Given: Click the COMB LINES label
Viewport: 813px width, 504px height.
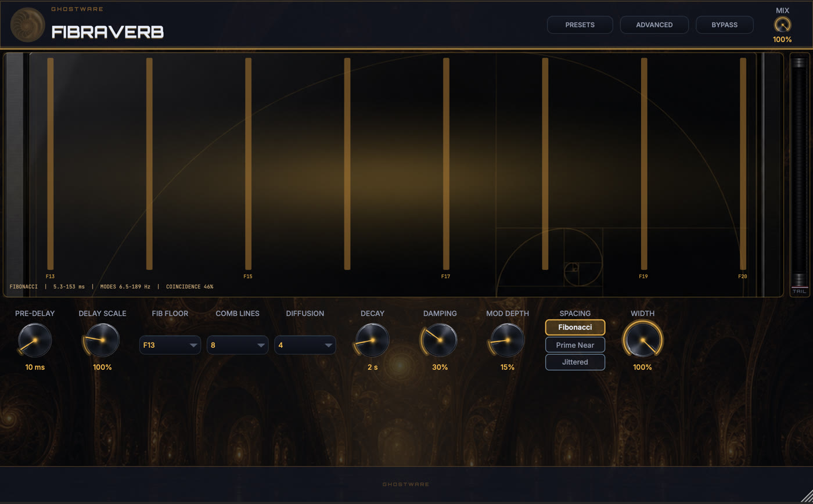Looking at the screenshot, I should click(238, 314).
